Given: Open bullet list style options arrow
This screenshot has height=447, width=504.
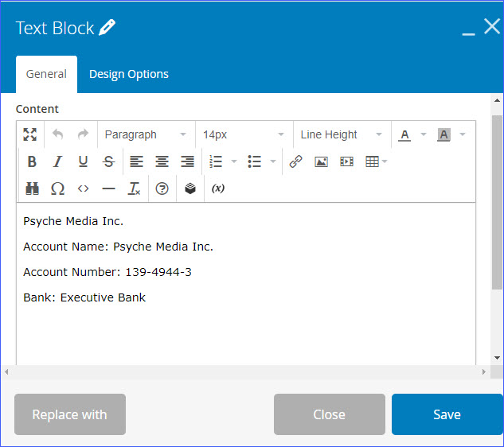Looking at the screenshot, I should coord(273,161).
